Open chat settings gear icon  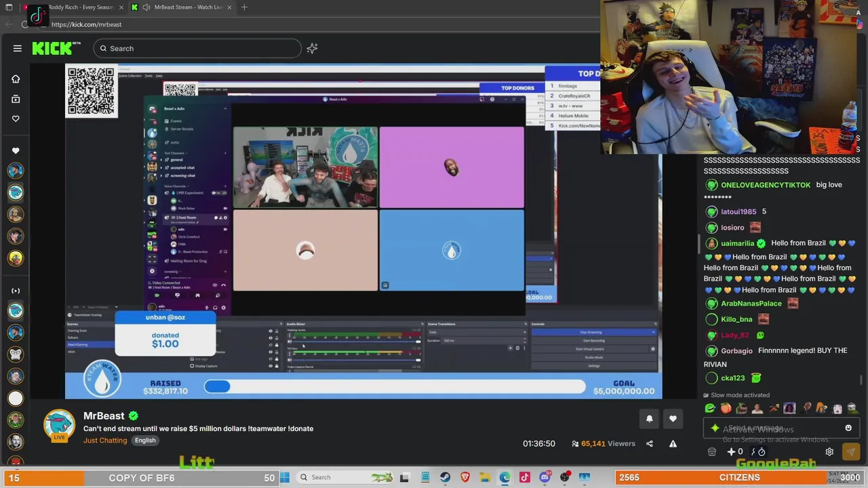pos(829,452)
